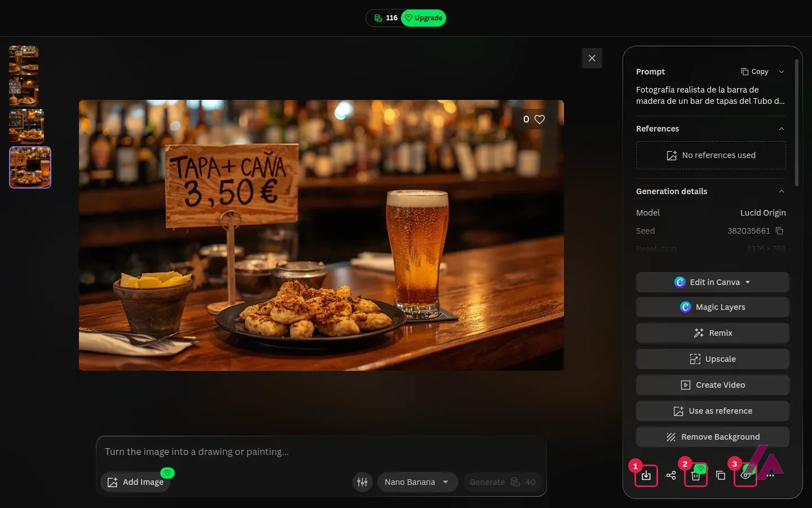Select the fourth highlighted thumbnail
This screenshot has height=508, width=812.
[x=30, y=168]
